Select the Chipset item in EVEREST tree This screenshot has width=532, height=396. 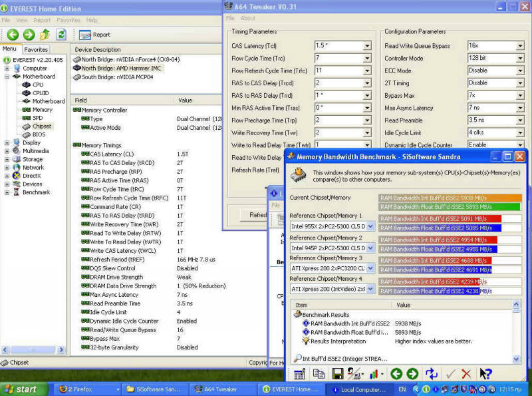(42, 126)
